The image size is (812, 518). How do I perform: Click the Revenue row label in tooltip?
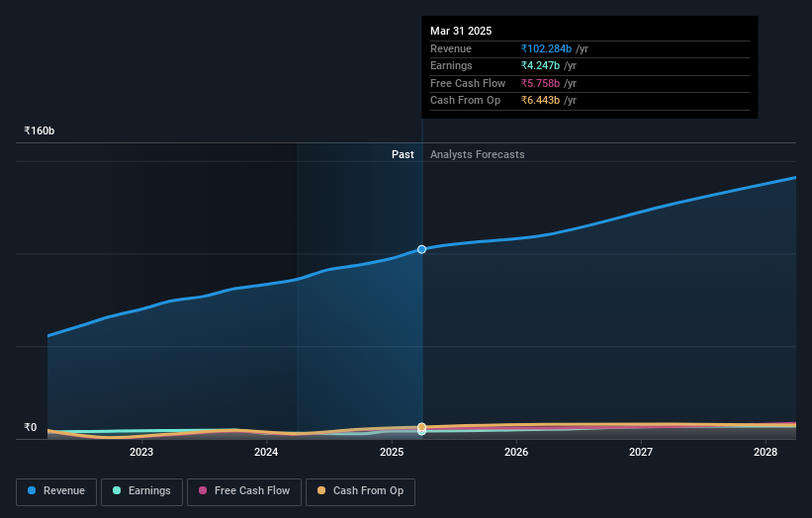coord(451,48)
